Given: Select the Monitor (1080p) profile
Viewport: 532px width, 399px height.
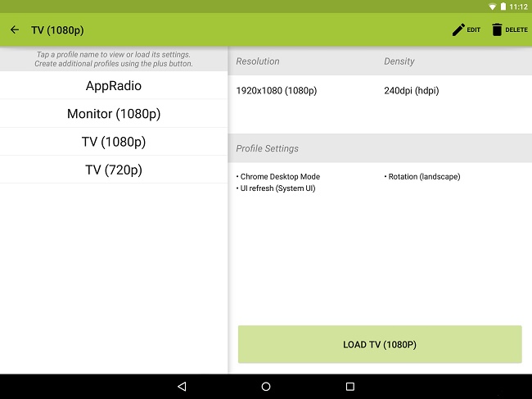Looking at the screenshot, I should point(114,114).
